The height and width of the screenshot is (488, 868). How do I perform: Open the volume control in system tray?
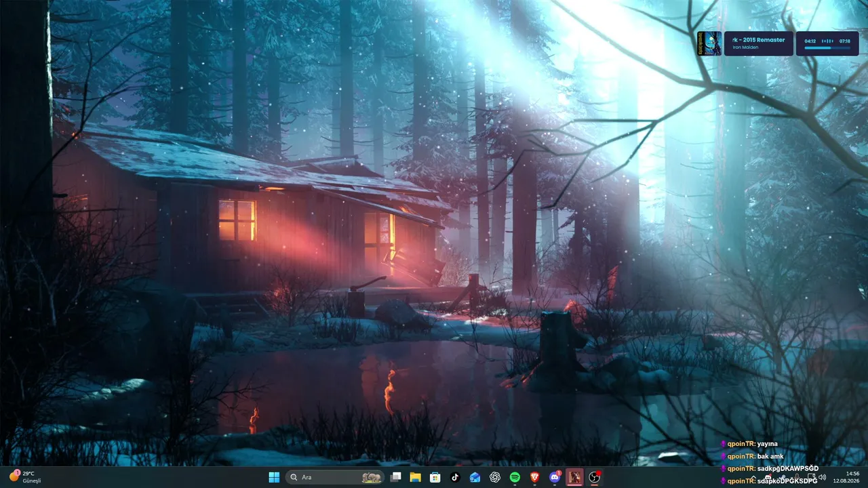822,477
